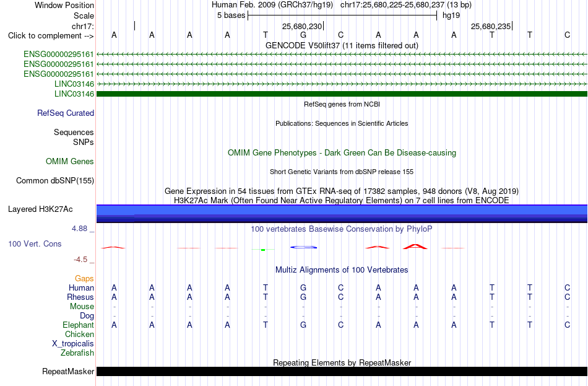
Task: Click the solid green LINC03146 exon bar
Action: [x=342, y=94]
